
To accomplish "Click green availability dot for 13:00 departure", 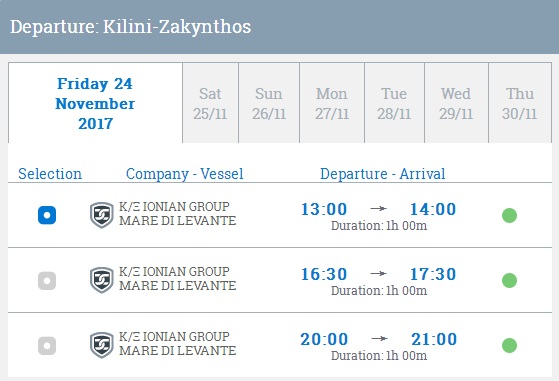I will 509,215.
